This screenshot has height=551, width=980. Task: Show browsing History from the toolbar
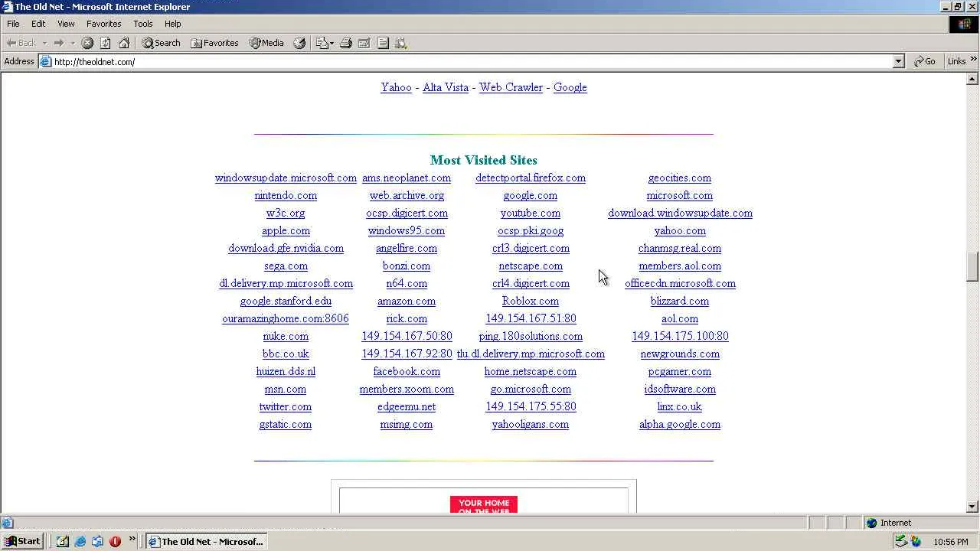click(x=299, y=43)
